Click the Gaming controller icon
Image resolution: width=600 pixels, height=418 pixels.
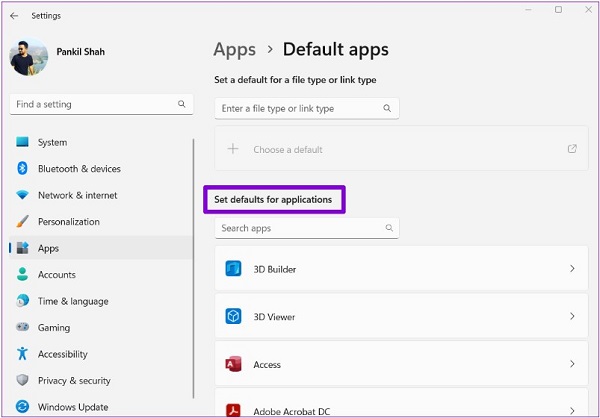click(22, 327)
